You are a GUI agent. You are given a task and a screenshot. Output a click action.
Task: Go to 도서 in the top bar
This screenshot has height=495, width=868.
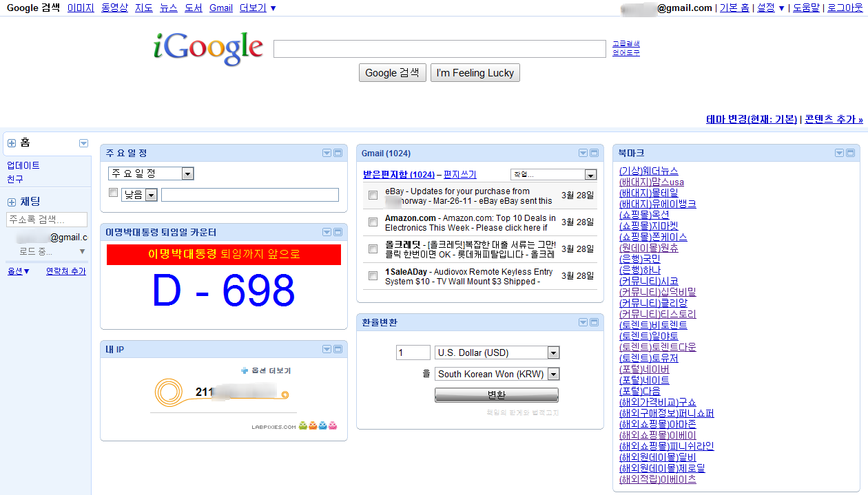pos(194,8)
